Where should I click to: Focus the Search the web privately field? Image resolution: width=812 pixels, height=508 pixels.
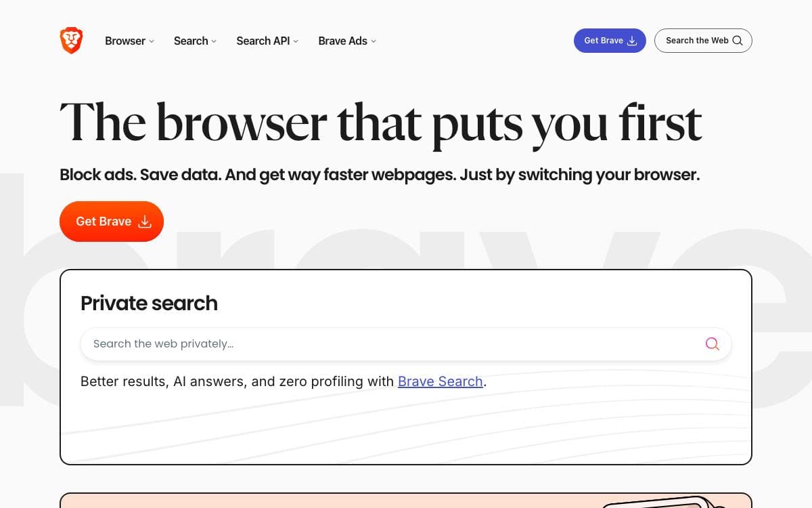pyautogui.click(x=406, y=344)
